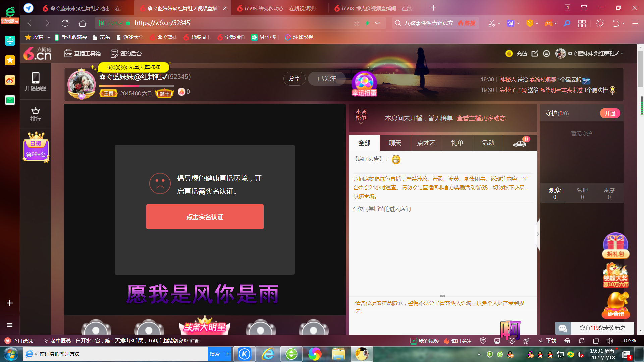
Task: Click the blue magnifier search icon
Action: 567,23
